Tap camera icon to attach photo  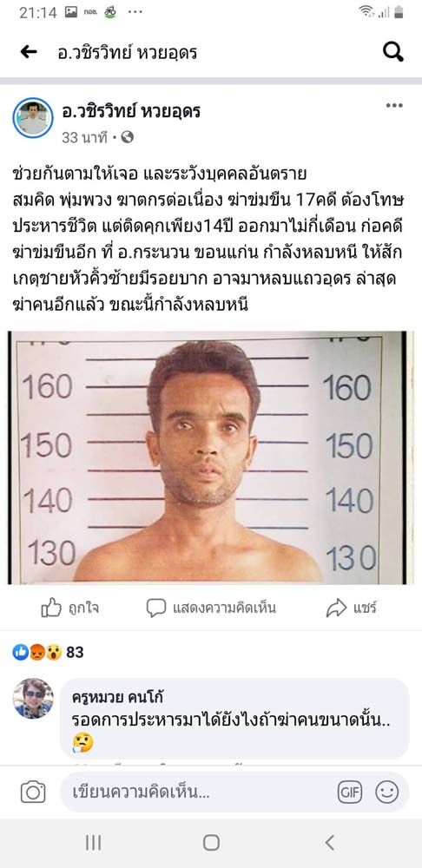(x=33, y=792)
